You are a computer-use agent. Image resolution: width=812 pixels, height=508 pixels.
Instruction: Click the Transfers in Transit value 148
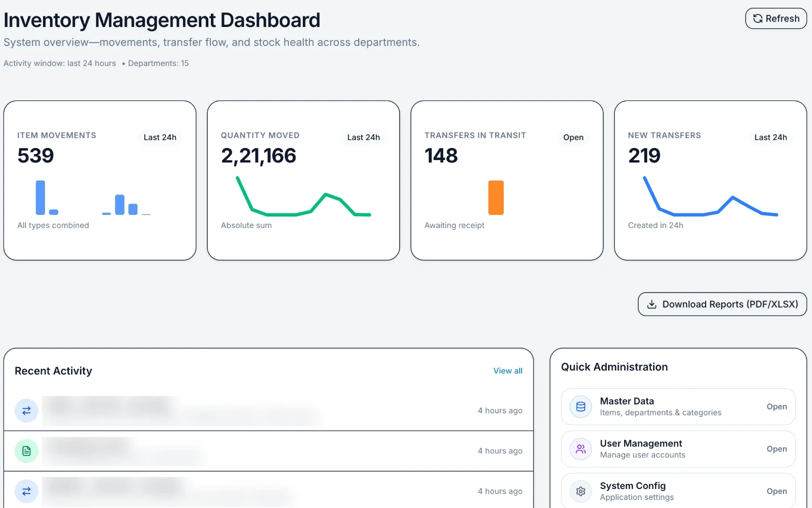coord(441,155)
